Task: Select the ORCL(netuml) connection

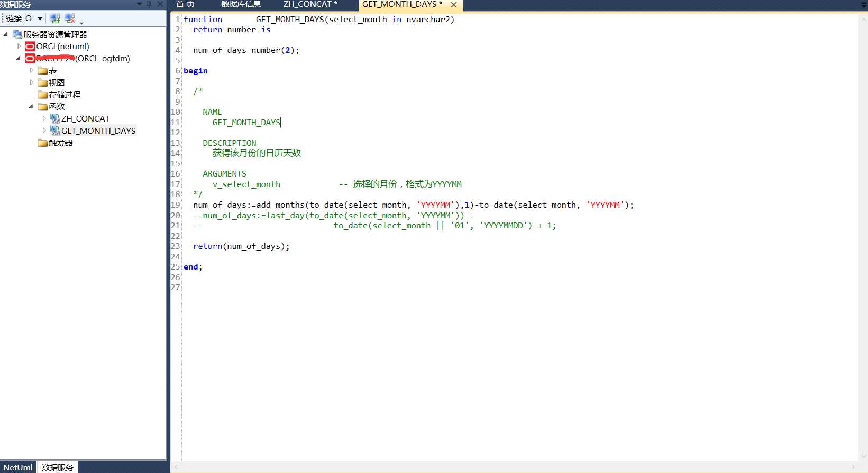Action: click(62, 47)
